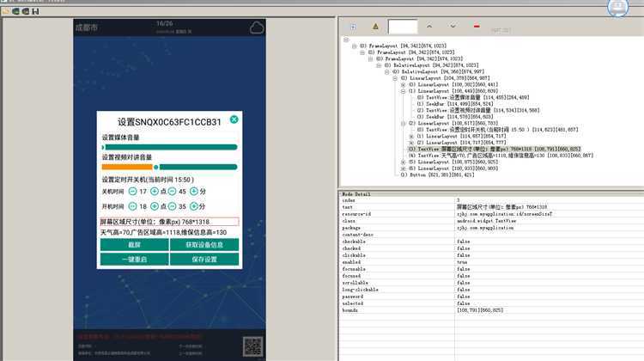Increase startup (开机时间) hour from 18
Image resolution: width=644 pixels, height=361 pixels.
tap(155, 206)
